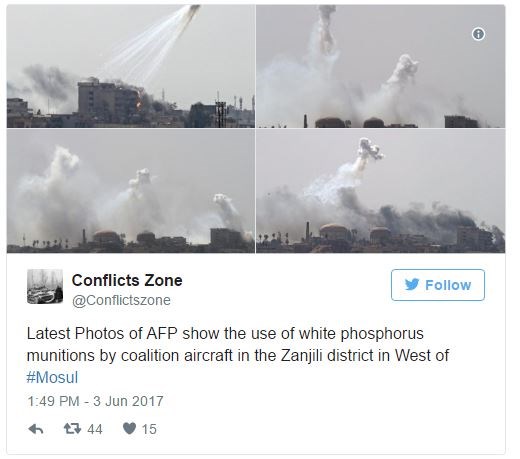Click the retweet count 44

click(95, 429)
